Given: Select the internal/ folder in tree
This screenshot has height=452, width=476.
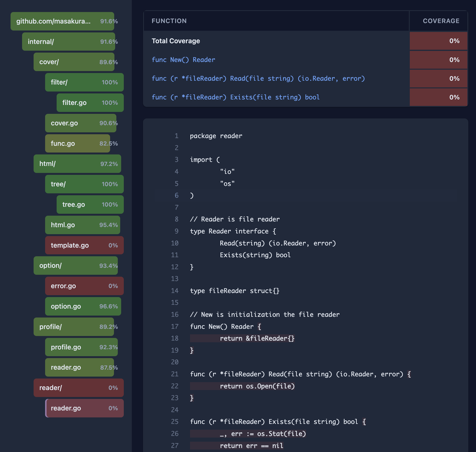Looking at the screenshot, I should [x=69, y=42].
